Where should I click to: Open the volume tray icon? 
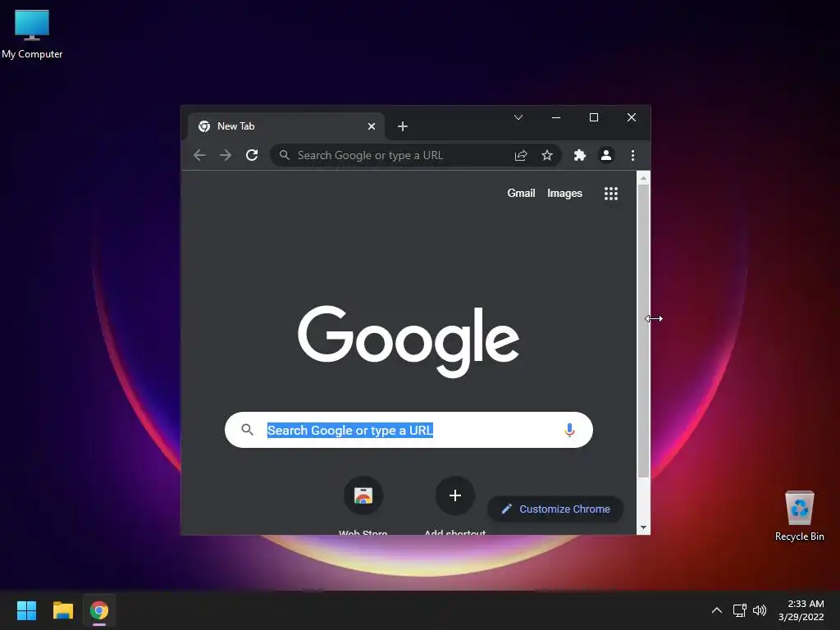point(760,610)
